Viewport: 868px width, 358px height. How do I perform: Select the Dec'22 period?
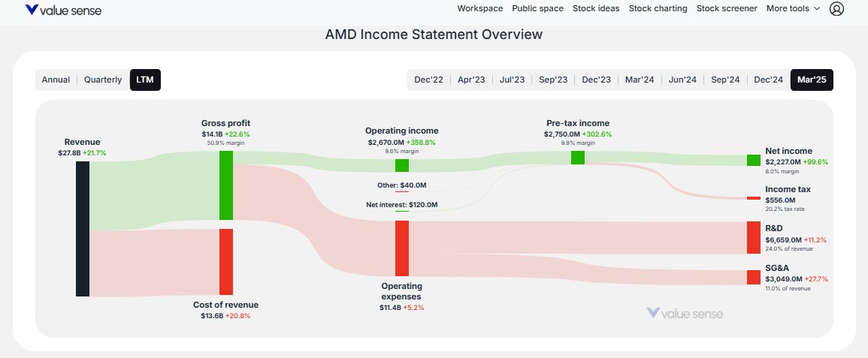[429, 80]
